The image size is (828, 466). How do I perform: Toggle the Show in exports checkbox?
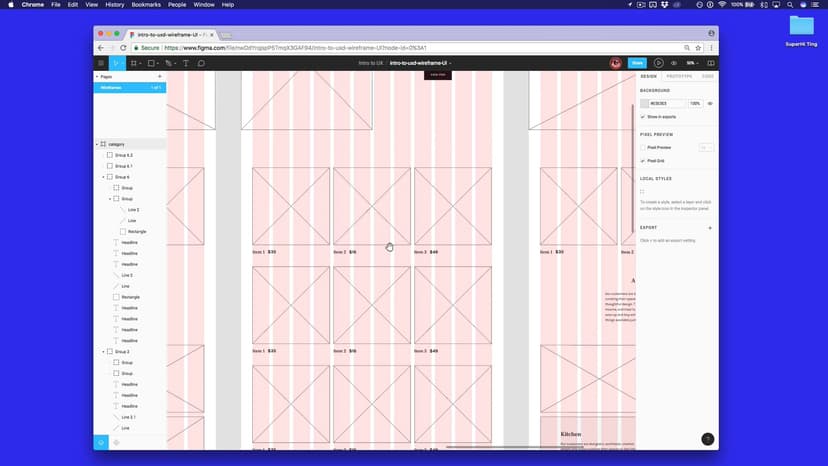click(x=643, y=116)
